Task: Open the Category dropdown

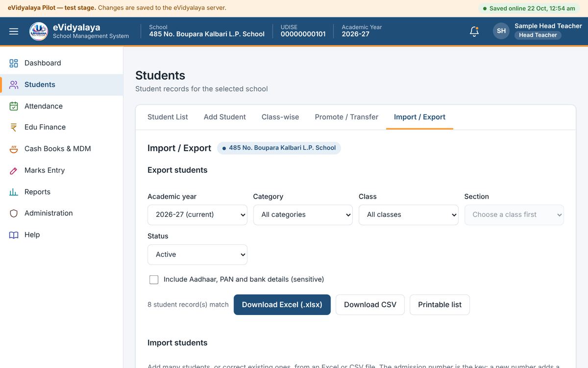Action: pos(303,215)
